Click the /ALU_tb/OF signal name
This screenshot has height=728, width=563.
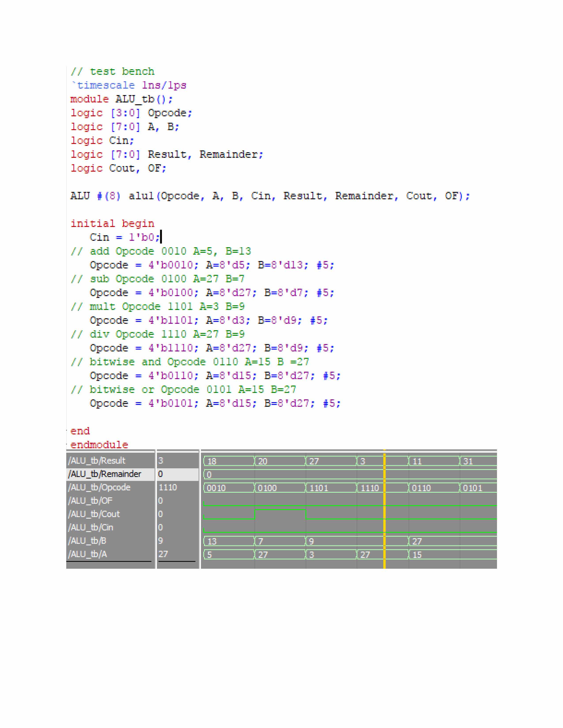coord(90,501)
